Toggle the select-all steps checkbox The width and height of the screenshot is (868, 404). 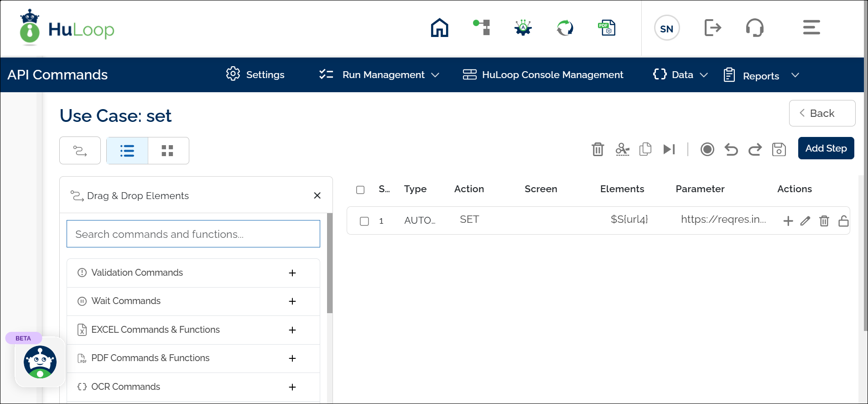(x=360, y=189)
